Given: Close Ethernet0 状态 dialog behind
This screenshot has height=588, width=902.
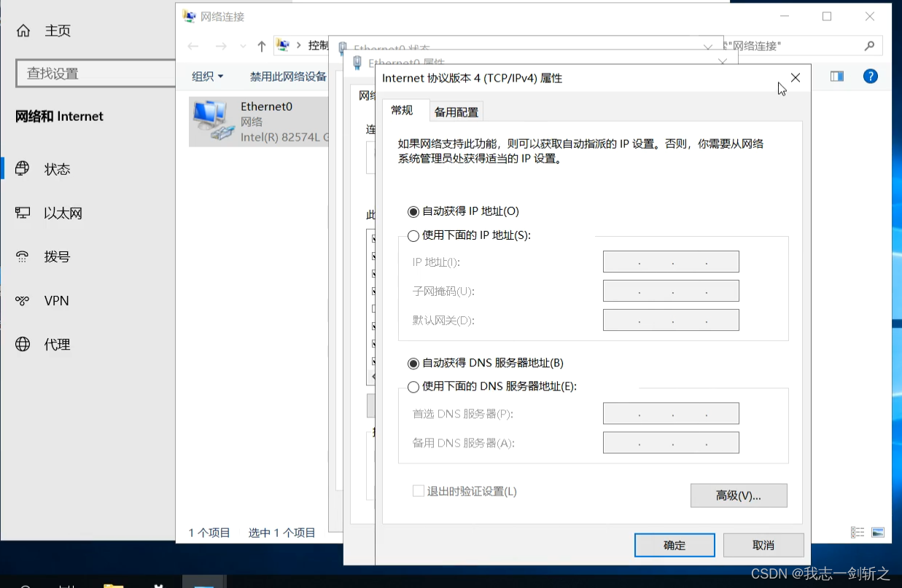Looking at the screenshot, I should pos(707,47).
